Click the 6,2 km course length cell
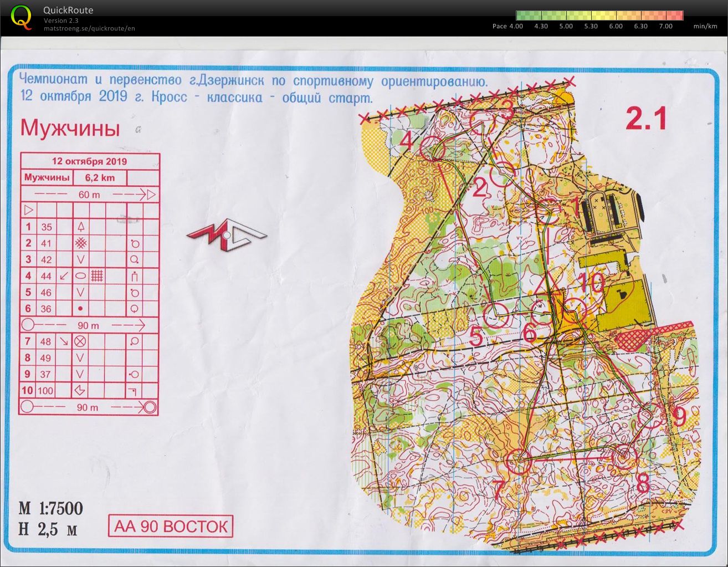The width and height of the screenshot is (728, 567). pyautogui.click(x=100, y=178)
